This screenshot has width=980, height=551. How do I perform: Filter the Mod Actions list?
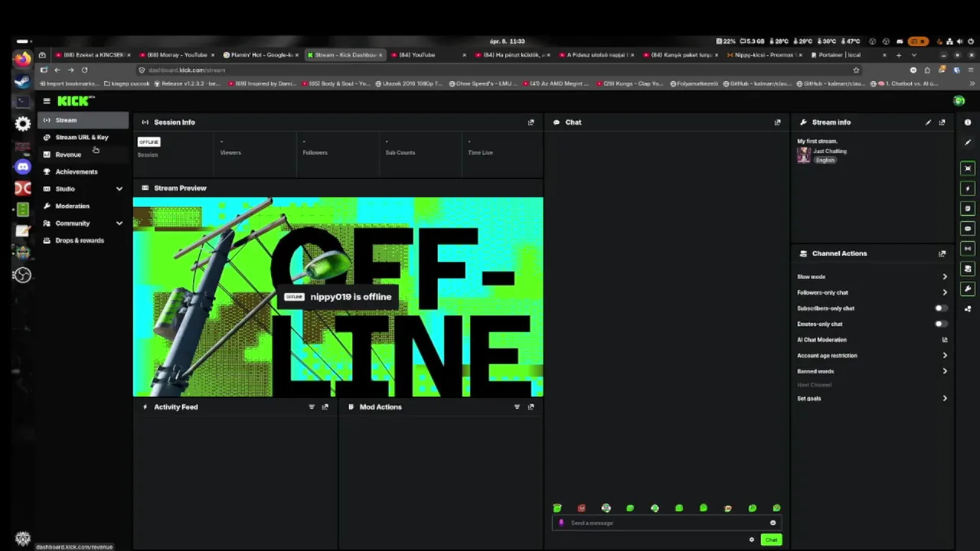[517, 407]
